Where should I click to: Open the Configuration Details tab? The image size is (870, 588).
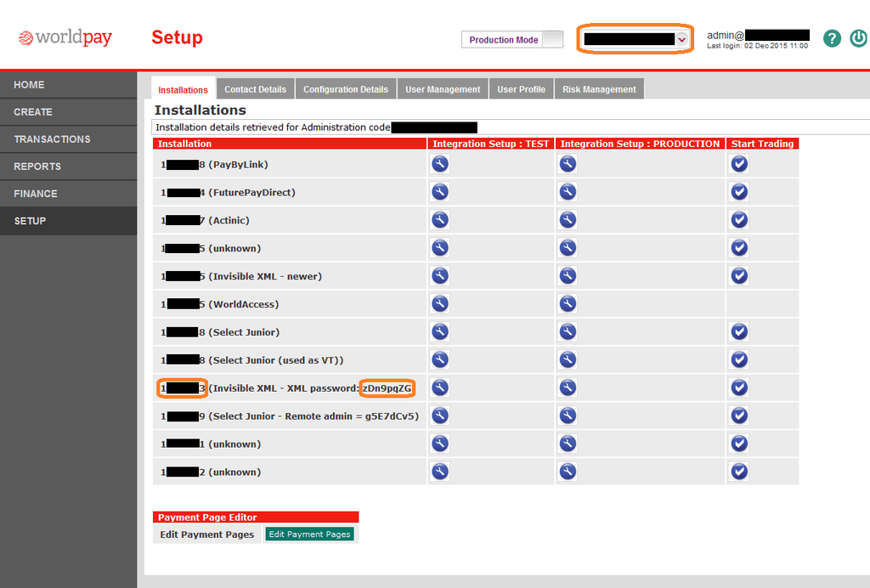pyautogui.click(x=346, y=89)
